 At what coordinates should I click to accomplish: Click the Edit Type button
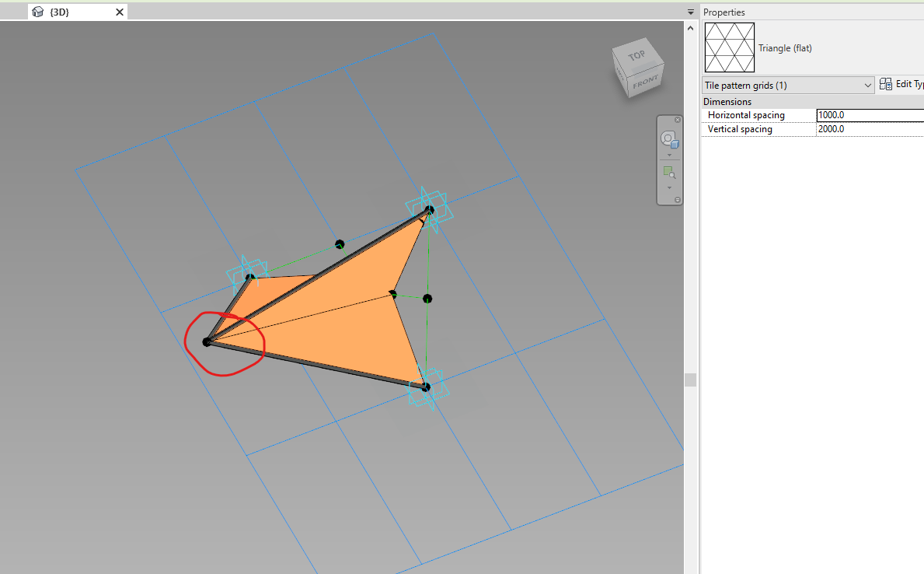[901, 84]
